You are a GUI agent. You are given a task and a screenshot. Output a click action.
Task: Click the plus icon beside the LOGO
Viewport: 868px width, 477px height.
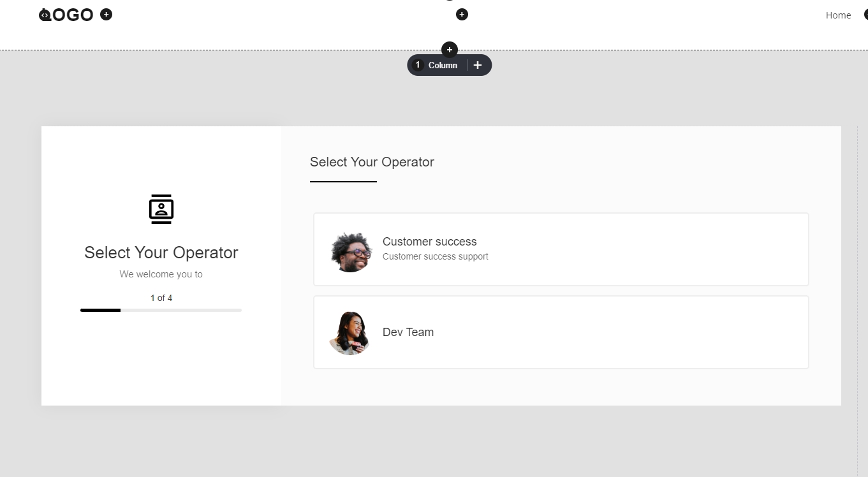tap(107, 14)
